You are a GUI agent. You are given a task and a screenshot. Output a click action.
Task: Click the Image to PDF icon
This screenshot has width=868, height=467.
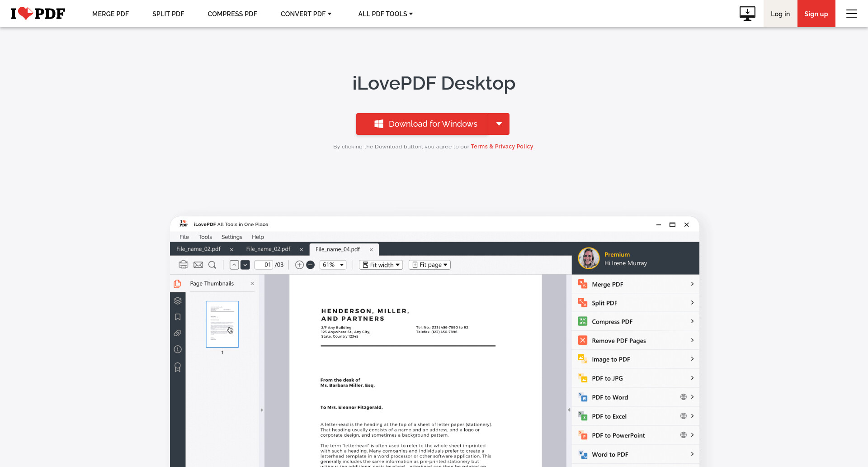pyautogui.click(x=582, y=359)
